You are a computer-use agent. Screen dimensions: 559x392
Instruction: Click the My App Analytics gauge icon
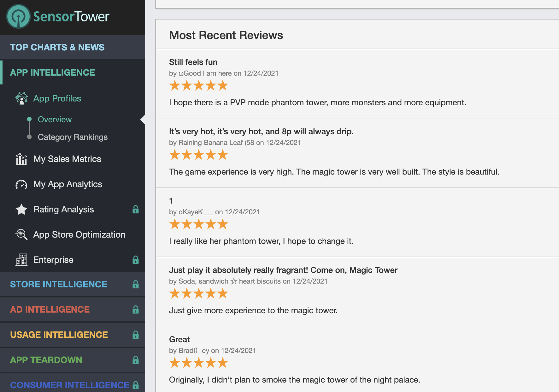(x=21, y=184)
